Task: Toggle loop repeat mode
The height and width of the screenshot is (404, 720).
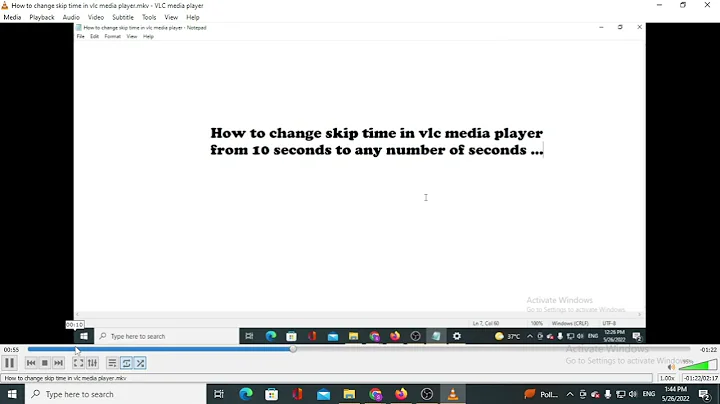Action: point(126,363)
